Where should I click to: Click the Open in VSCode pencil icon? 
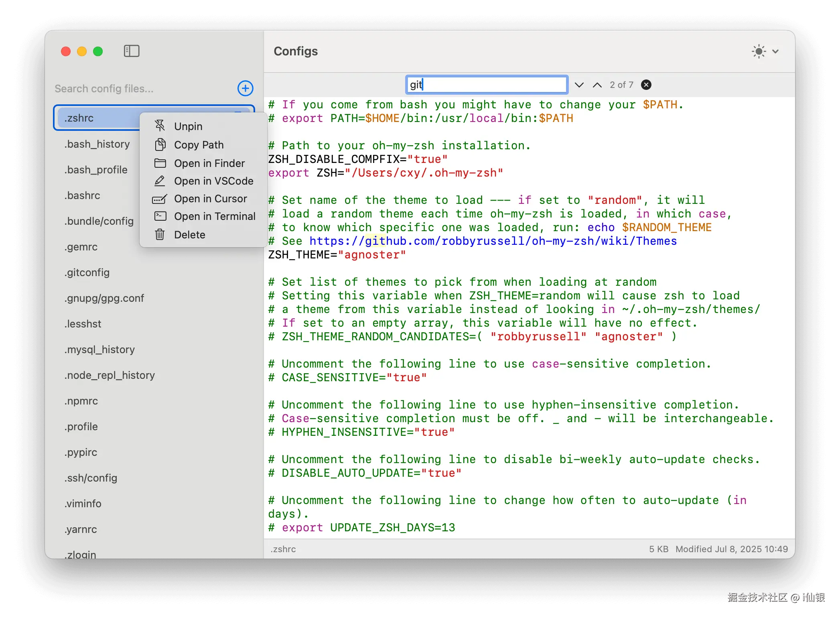pyautogui.click(x=160, y=181)
